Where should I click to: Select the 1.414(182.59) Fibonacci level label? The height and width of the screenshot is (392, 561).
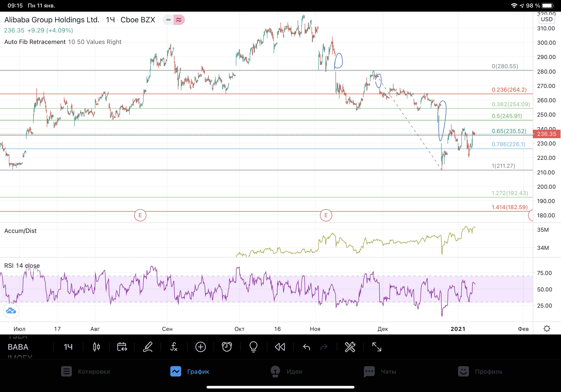point(510,207)
